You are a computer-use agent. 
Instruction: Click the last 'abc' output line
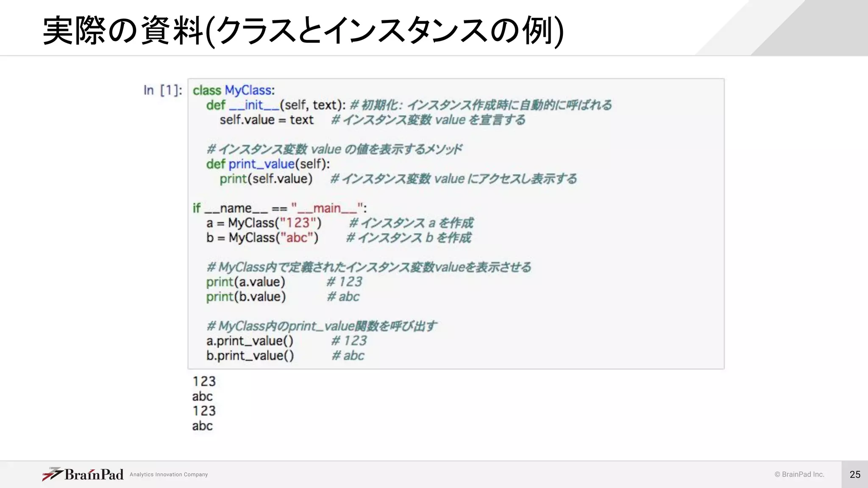click(202, 426)
